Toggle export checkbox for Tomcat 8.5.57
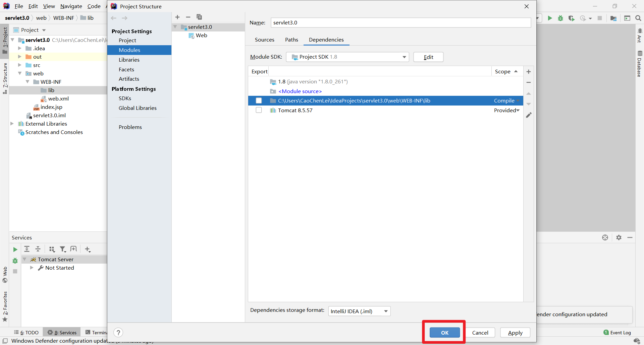The height and width of the screenshot is (345, 644). [x=259, y=110]
